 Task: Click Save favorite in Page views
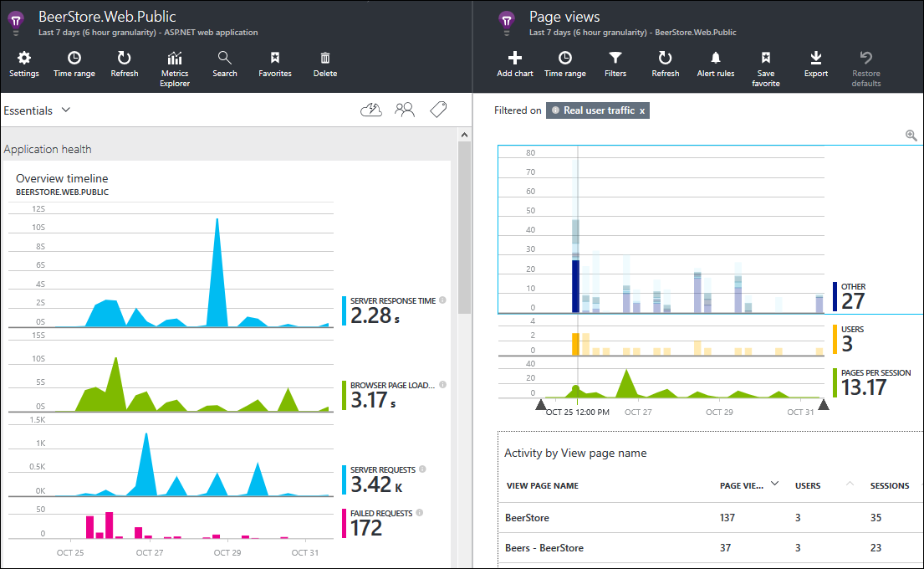[765, 69]
